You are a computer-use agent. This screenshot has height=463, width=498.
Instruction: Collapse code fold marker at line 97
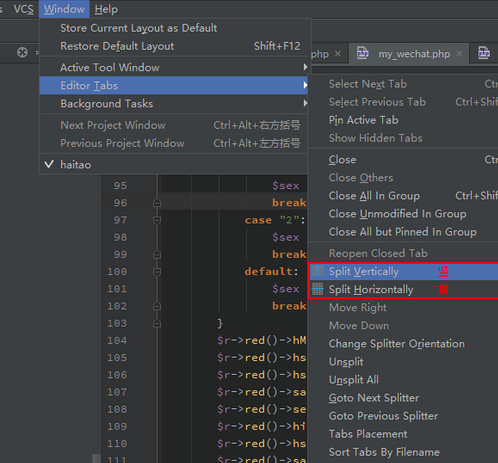coord(157,220)
